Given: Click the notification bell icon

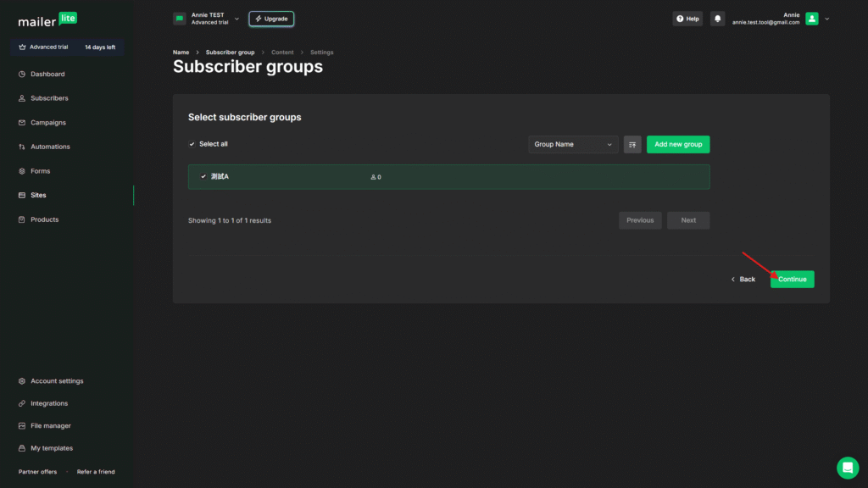Looking at the screenshot, I should [x=717, y=19].
